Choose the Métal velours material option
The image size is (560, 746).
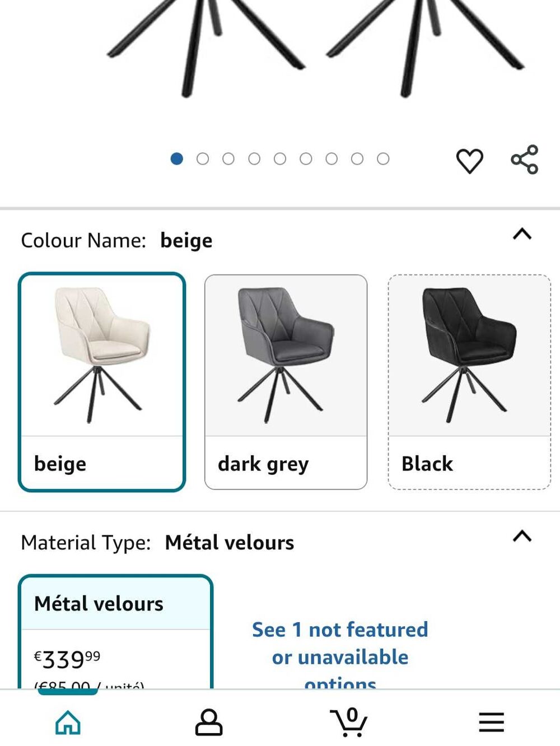click(115, 632)
